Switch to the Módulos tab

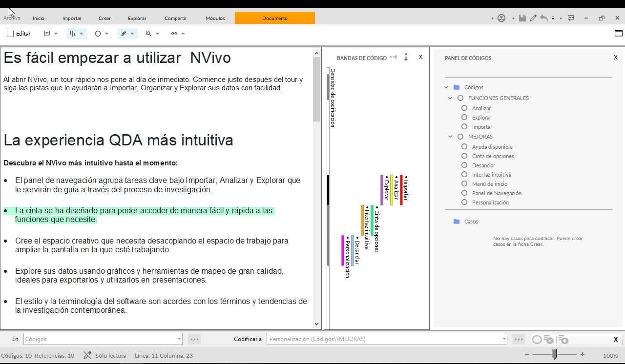(x=215, y=19)
